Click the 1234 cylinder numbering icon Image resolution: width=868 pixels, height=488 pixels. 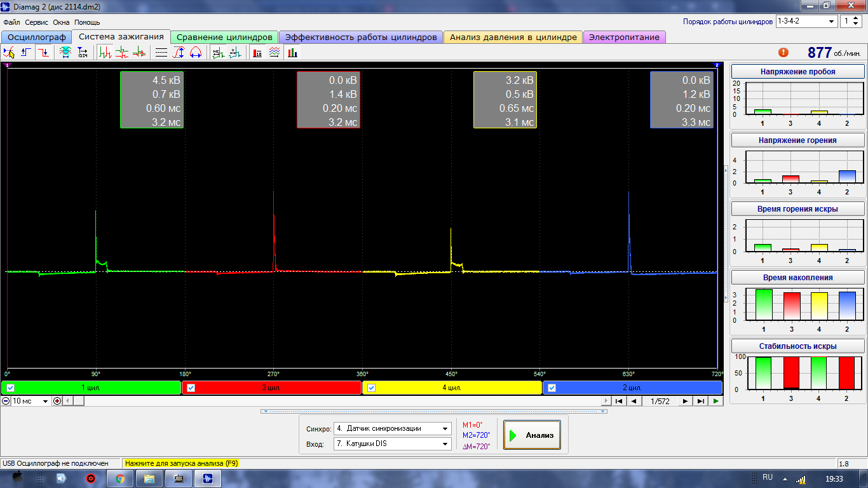83,53
